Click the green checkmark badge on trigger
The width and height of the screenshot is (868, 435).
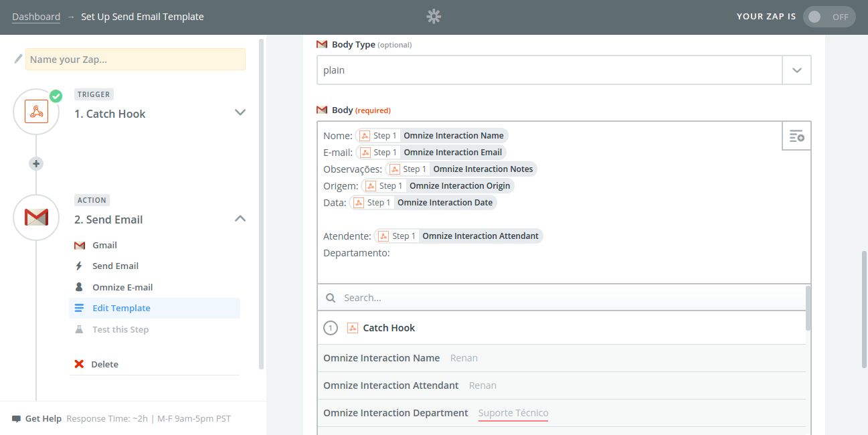coord(56,96)
